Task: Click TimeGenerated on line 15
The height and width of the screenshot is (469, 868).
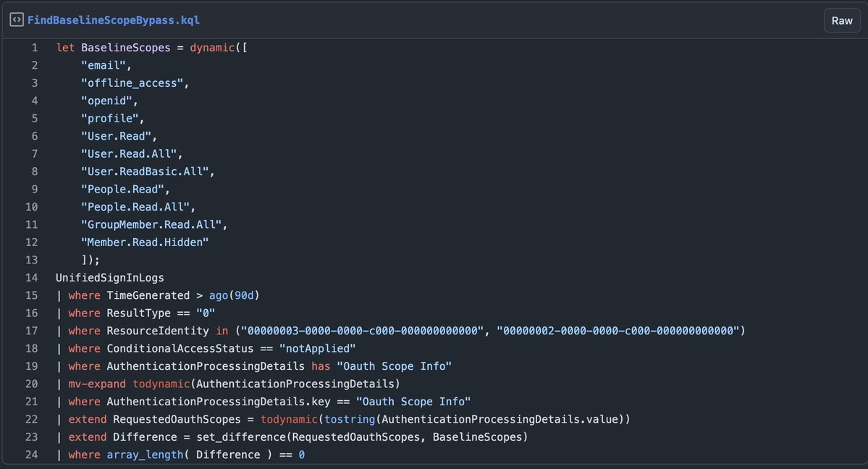Action: click(148, 296)
